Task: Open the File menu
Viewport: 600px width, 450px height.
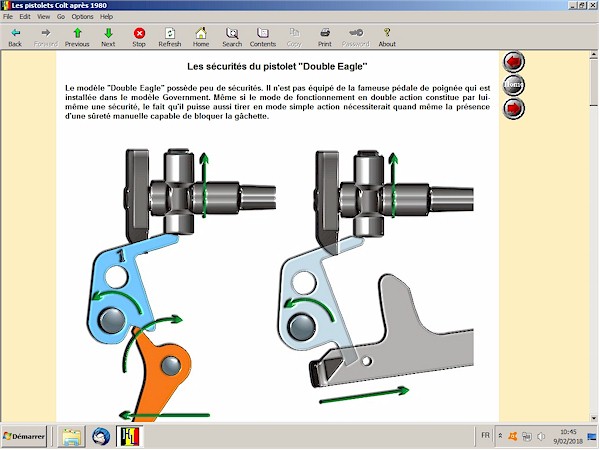Action: pos(8,17)
